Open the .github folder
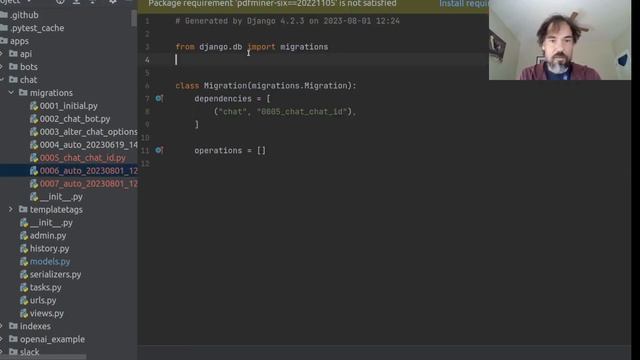 (24, 15)
